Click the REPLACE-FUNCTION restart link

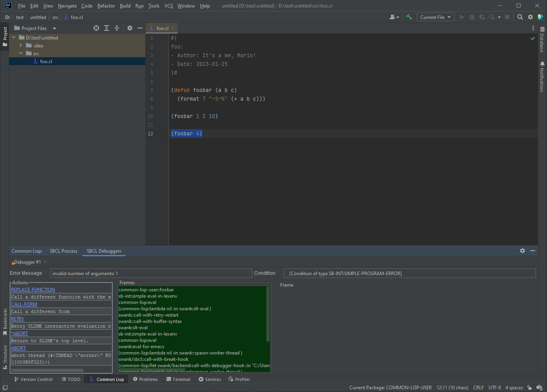click(33, 290)
